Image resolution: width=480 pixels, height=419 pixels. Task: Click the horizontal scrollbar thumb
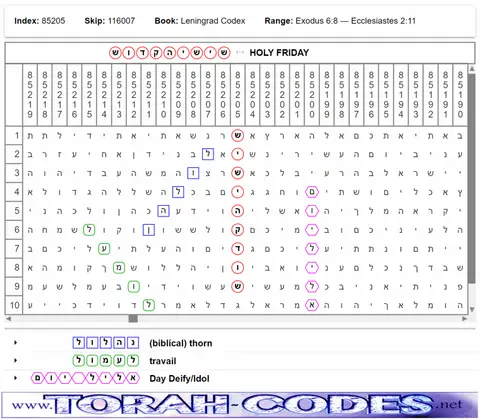(x=133, y=319)
